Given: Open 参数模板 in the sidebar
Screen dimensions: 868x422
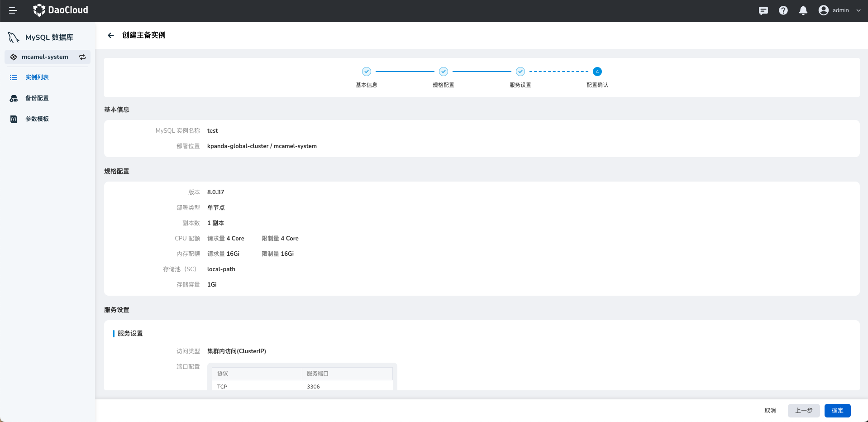Looking at the screenshot, I should pyautogui.click(x=37, y=119).
